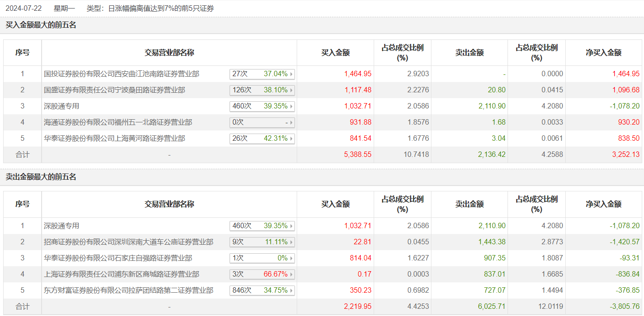
Task: Click 深股通专用 in the 买入金额最大的前五名 table
Action: [x=62, y=106]
